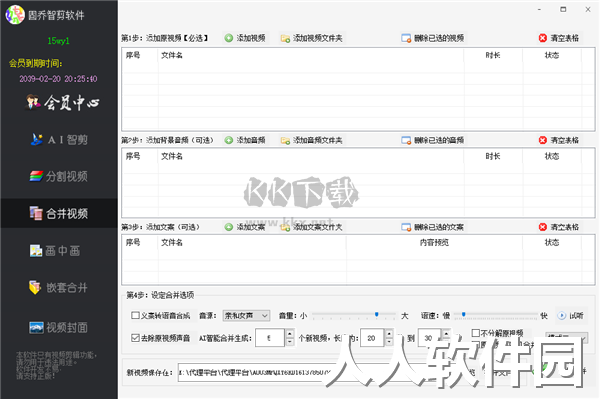Screen dimensions: 600x399
Task: Open the 会员中心 member center
Action: pos(62,103)
